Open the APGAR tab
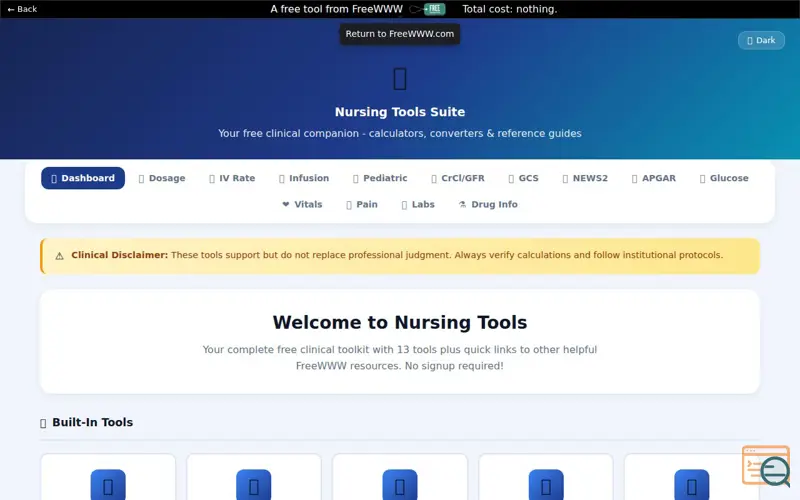The image size is (800, 500). [654, 178]
